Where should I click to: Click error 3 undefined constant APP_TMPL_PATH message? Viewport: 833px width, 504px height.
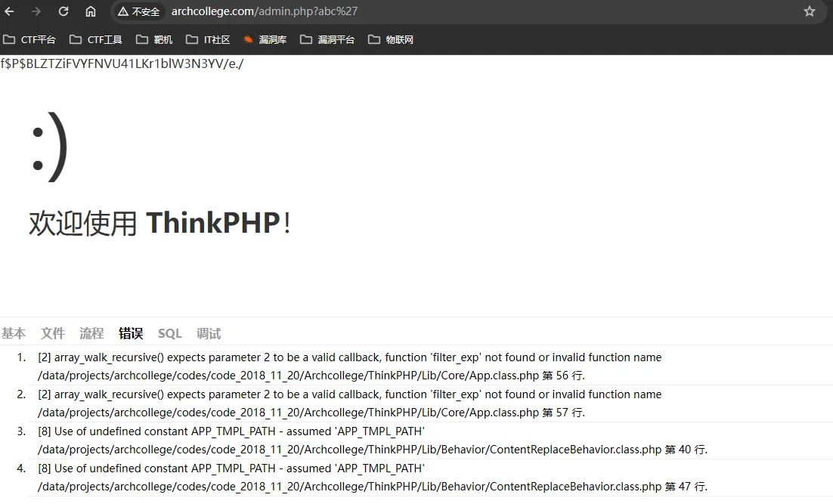point(231,431)
